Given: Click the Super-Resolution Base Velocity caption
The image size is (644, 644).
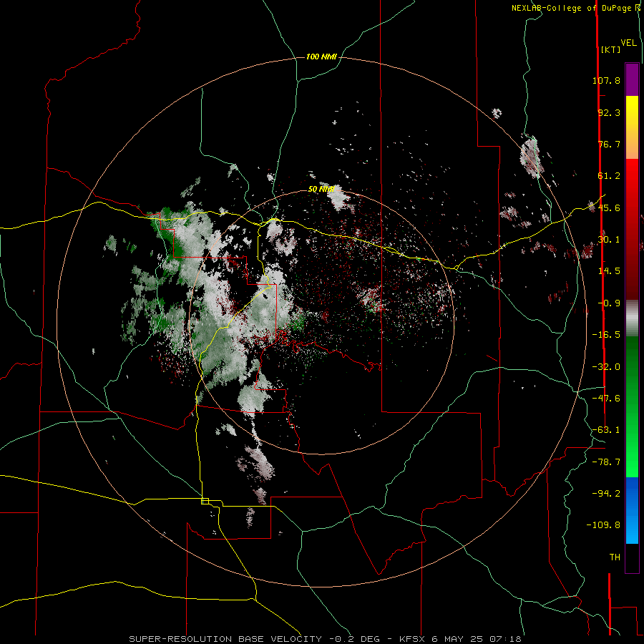Looking at the screenshot, I should (325, 639).
